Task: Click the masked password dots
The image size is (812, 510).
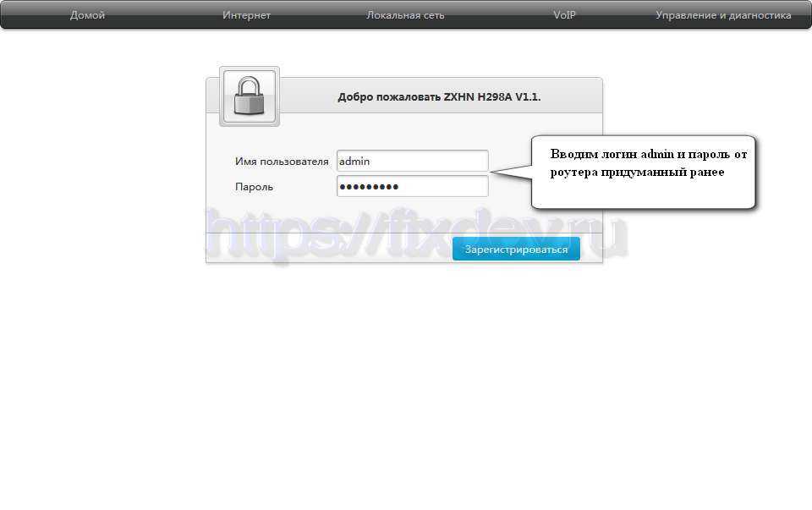Action: 369,187
